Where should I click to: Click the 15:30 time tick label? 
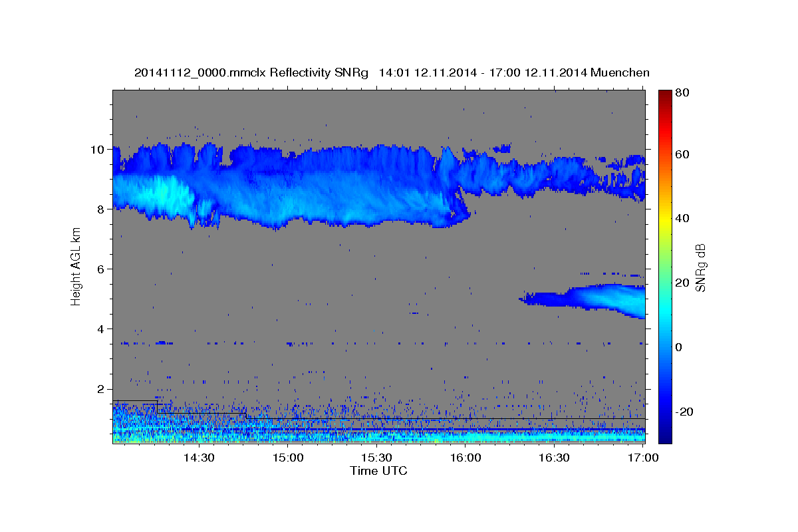click(376, 458)
